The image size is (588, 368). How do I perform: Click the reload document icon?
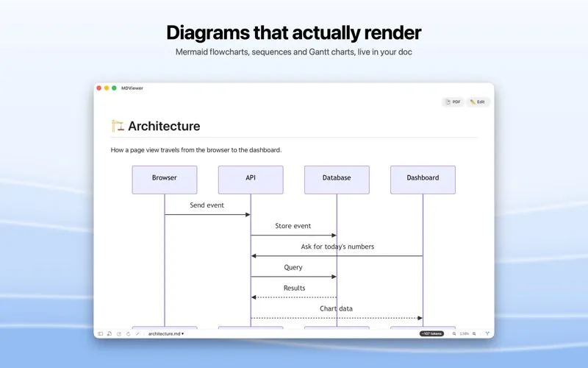click(128, 333)
